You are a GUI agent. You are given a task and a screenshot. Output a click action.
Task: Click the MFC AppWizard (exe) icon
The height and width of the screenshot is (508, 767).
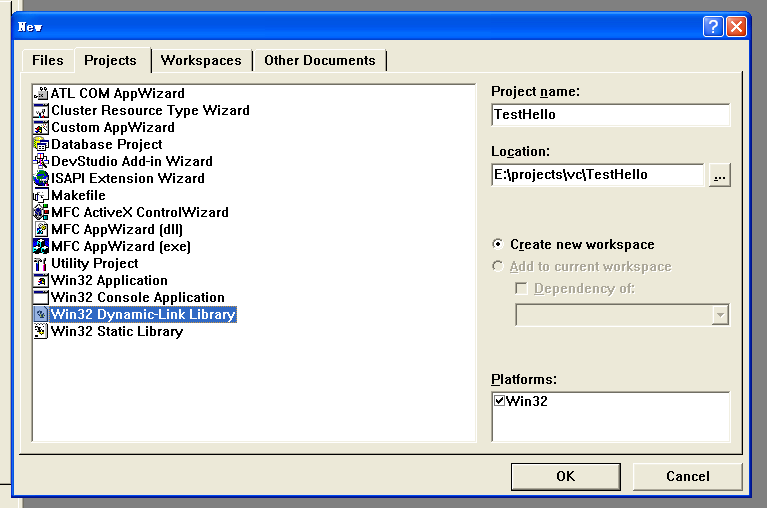41,246
